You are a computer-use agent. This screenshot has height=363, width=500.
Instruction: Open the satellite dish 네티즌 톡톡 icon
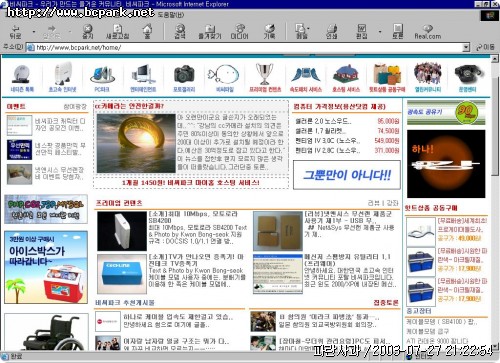pyautogui.click(x=22, y=77)
